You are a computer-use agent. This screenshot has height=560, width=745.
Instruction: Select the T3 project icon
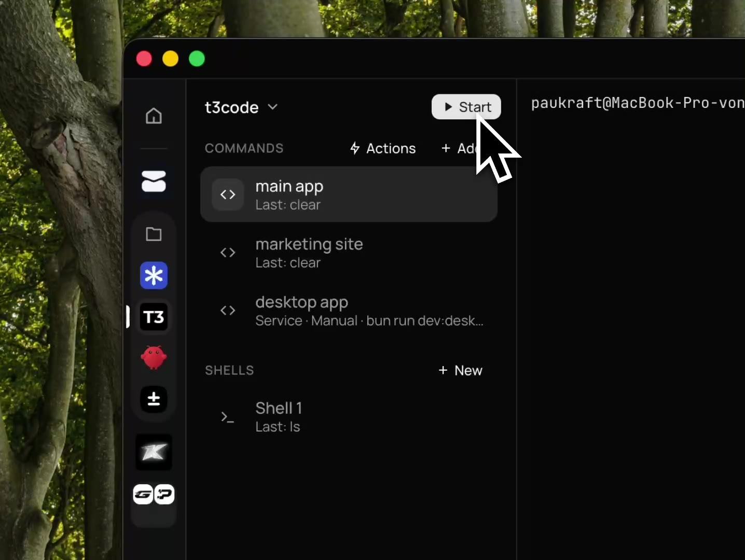pos(154,317)
